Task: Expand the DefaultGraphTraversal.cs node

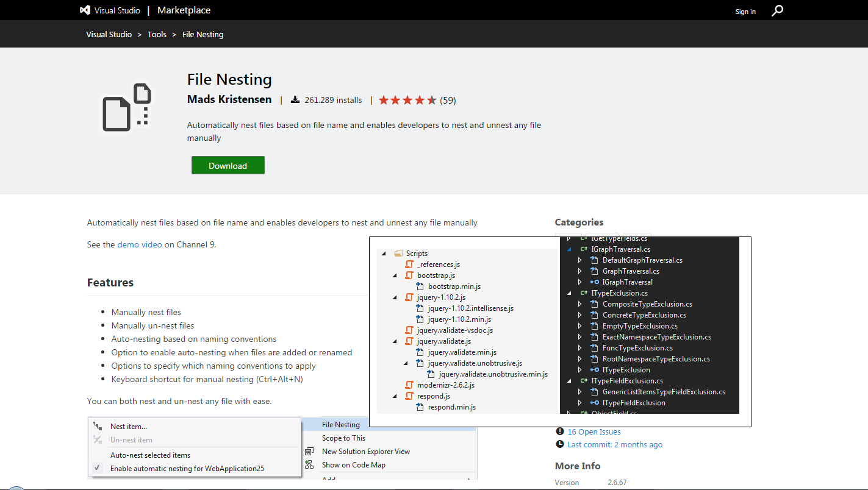Action: (x=580, y=260)
